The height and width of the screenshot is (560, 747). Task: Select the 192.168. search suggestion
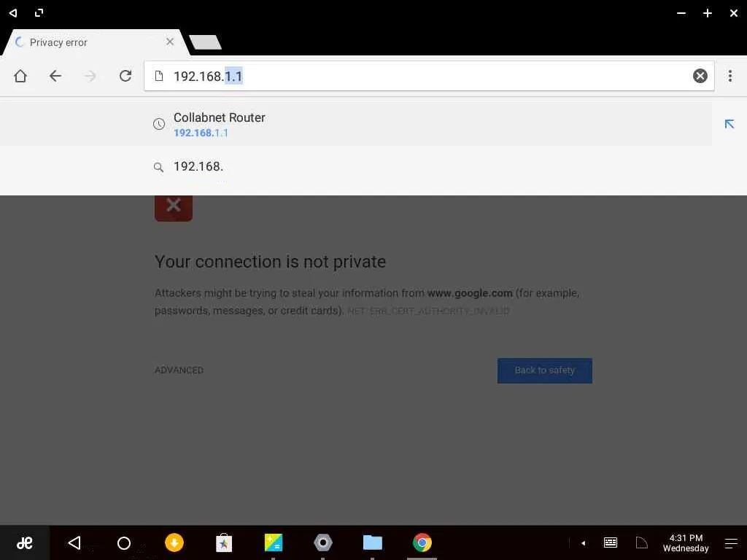click(x=356, y=167)
